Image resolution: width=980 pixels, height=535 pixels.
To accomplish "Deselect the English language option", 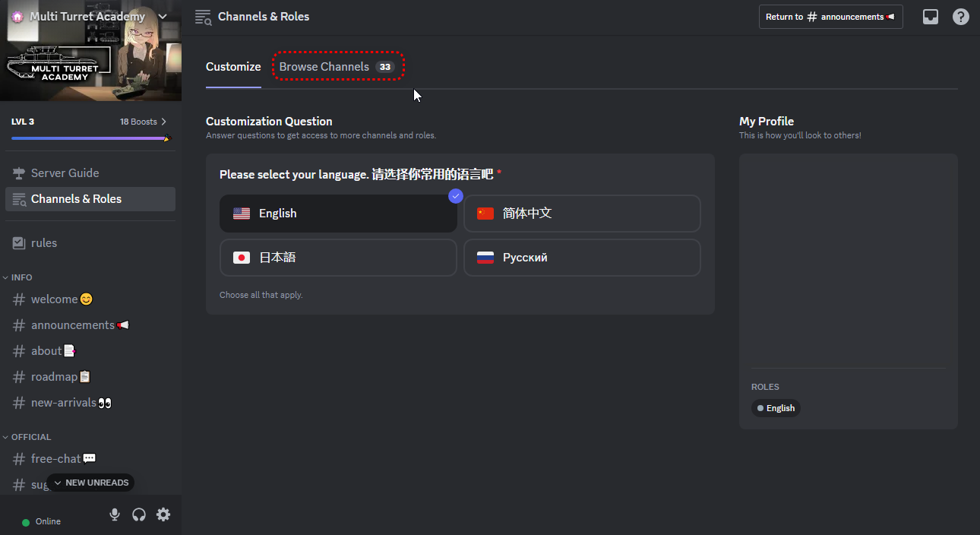I will tap(338, 214).
